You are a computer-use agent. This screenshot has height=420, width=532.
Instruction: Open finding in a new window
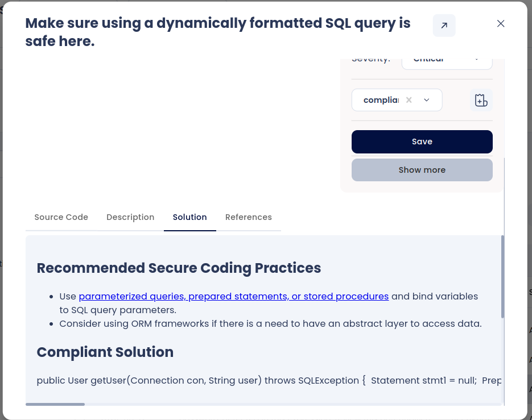pyautogui.click(x=444, y=25)
